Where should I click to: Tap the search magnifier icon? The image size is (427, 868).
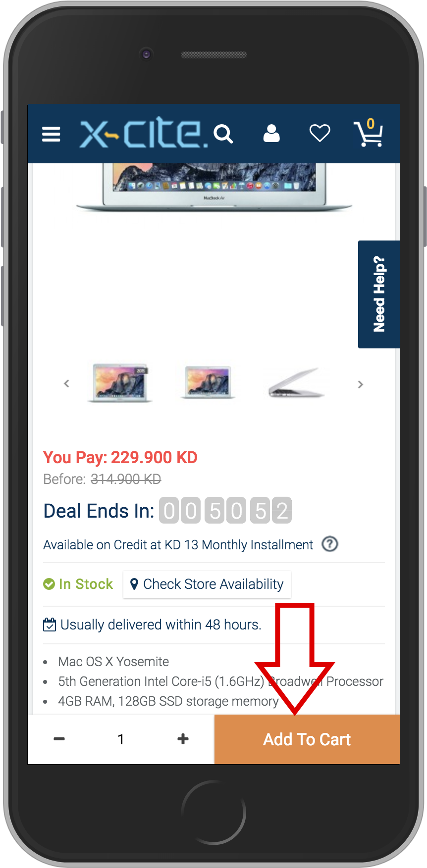(223, 134)
